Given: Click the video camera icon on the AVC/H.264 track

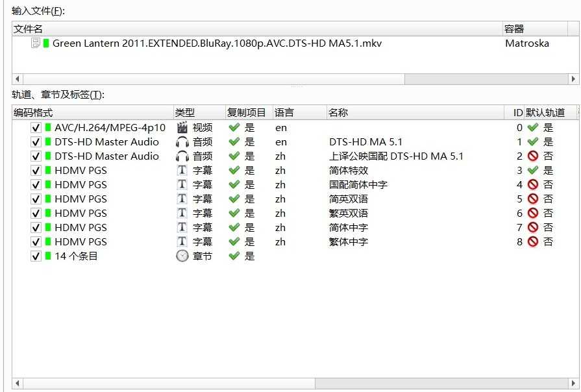Looking at the screenshot, I should pos(184,128).
